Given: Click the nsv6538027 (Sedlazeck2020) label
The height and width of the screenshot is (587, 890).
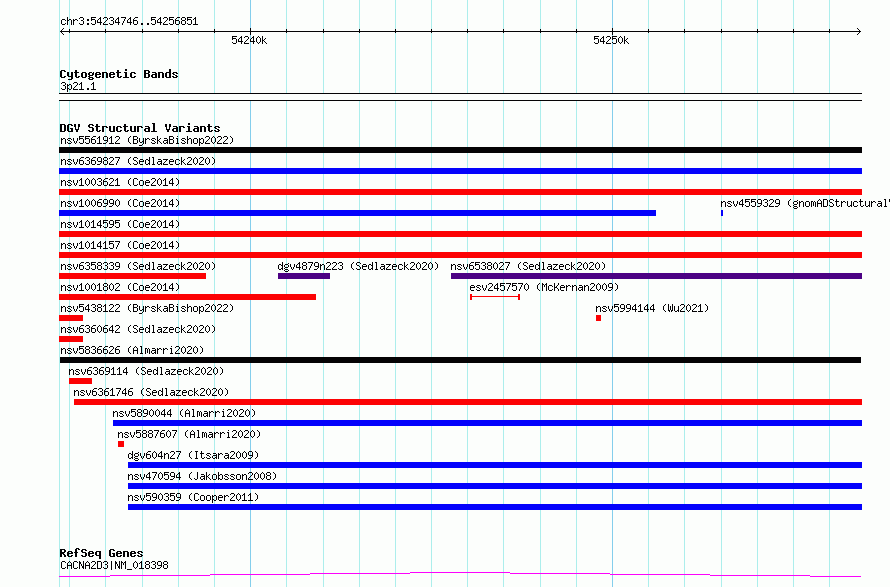Looking at the screenshot, I should pyautogui.click(x=528, y=266).
